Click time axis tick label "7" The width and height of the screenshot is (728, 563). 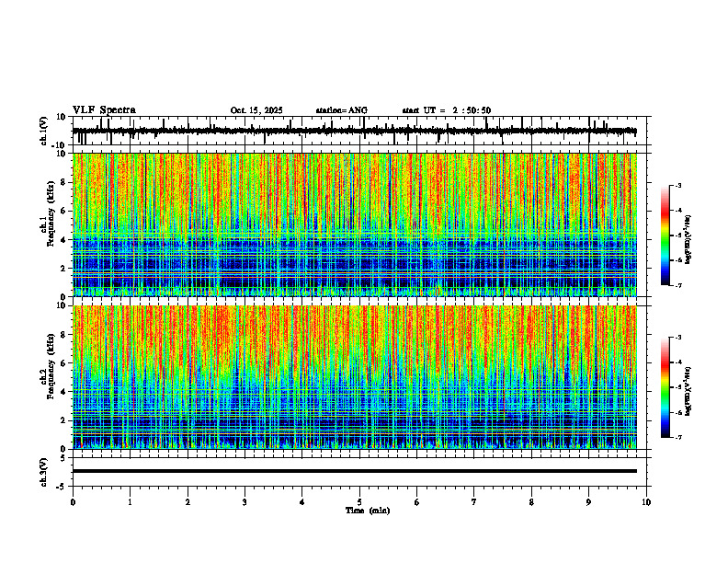[474, 502]
